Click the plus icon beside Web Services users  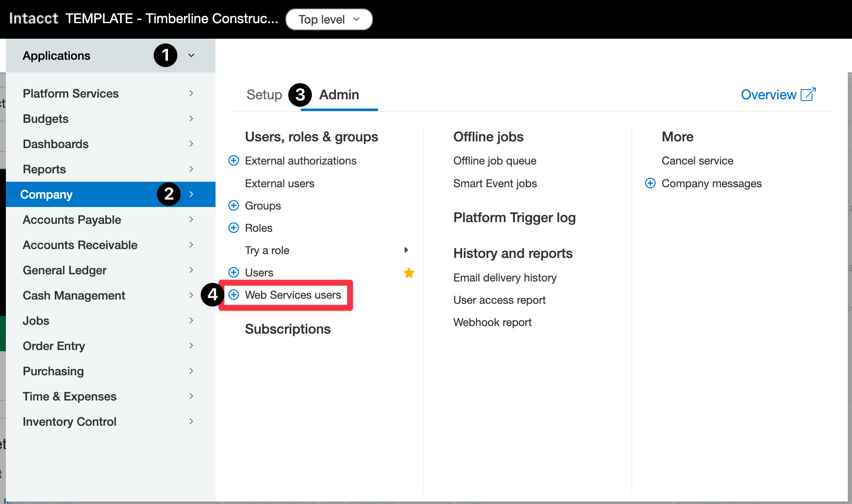click(234, 295)
